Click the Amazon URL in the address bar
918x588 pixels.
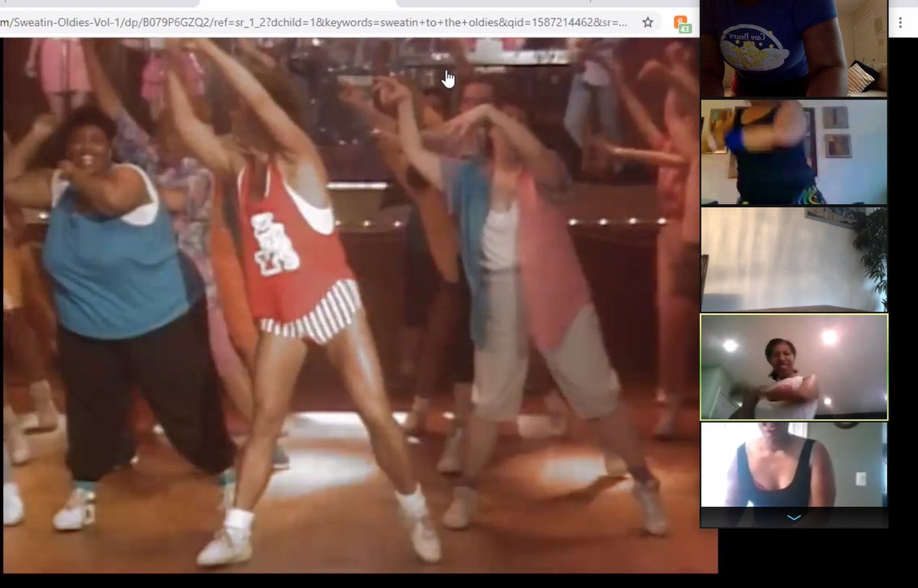tap(315, 22)
